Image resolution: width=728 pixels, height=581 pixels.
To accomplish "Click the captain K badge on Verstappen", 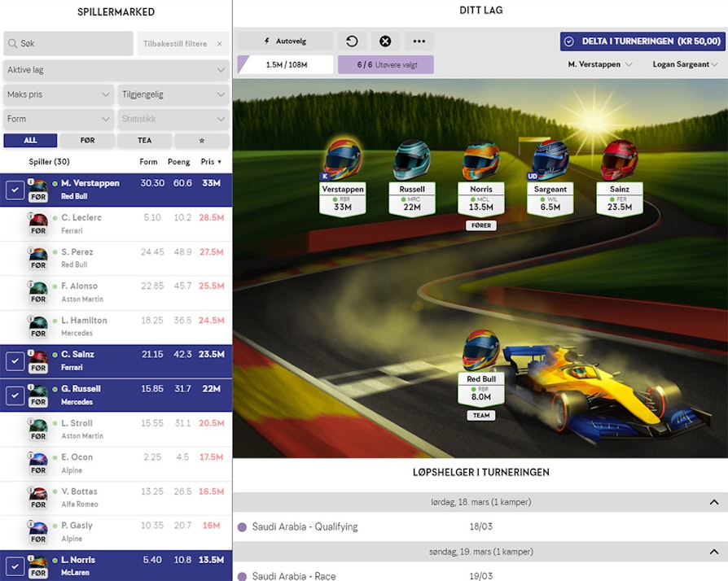I will click(x=325, y=177).
